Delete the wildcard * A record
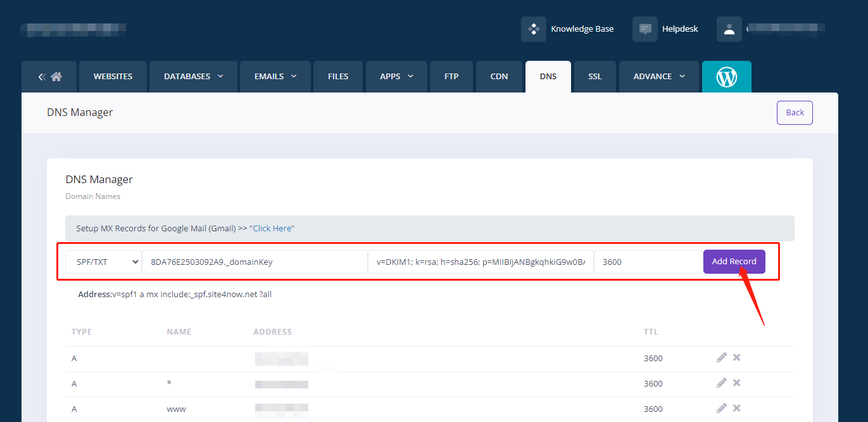Viewport: 868px width, 422px height. coord(737,383)
